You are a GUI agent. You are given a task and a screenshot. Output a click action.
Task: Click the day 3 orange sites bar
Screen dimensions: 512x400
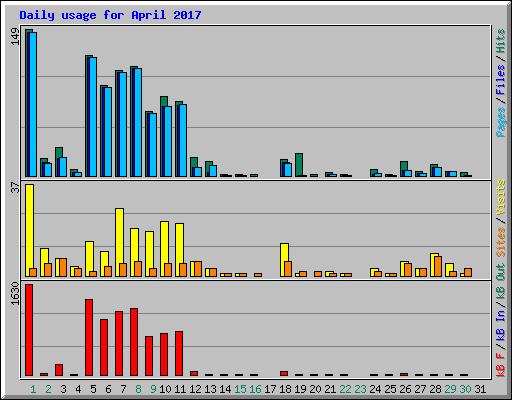pyautogui.click(x=63, y=267)
